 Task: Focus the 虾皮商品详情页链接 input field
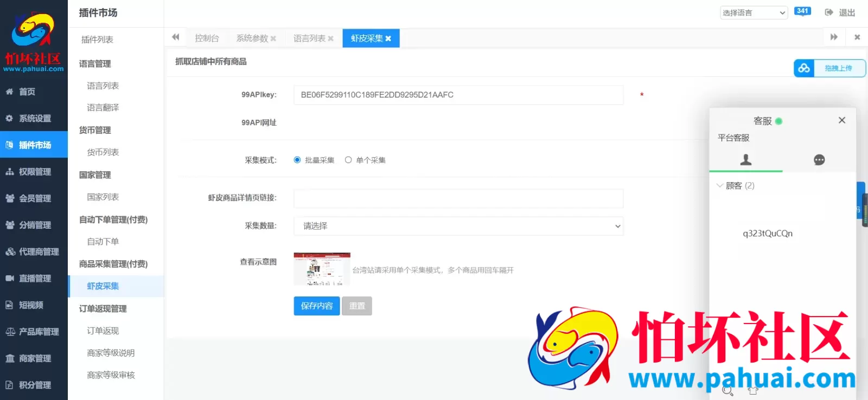(x=458, y=198)
